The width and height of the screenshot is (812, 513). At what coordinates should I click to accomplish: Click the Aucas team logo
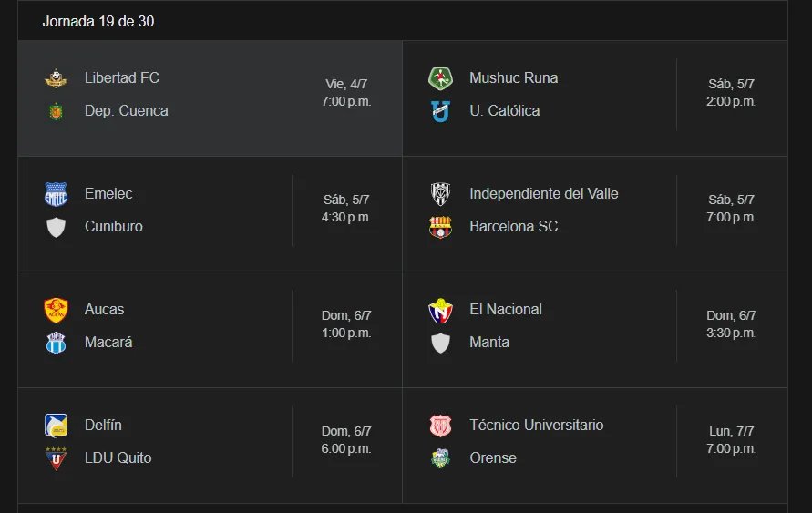pyautogui.click(x=57, y=310)
